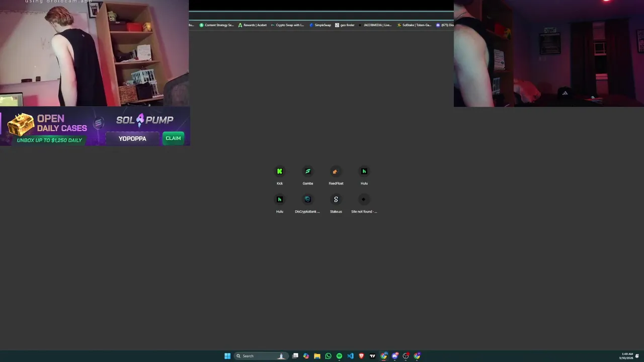Open the DisCryptoBank shortcut tile
The width and height of the screenshot is (644, 362).
307,204
